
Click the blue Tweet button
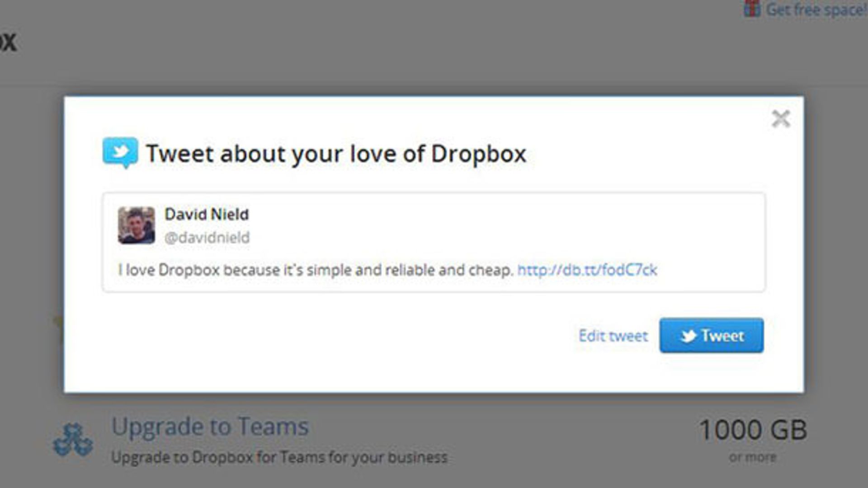(712, 335)
